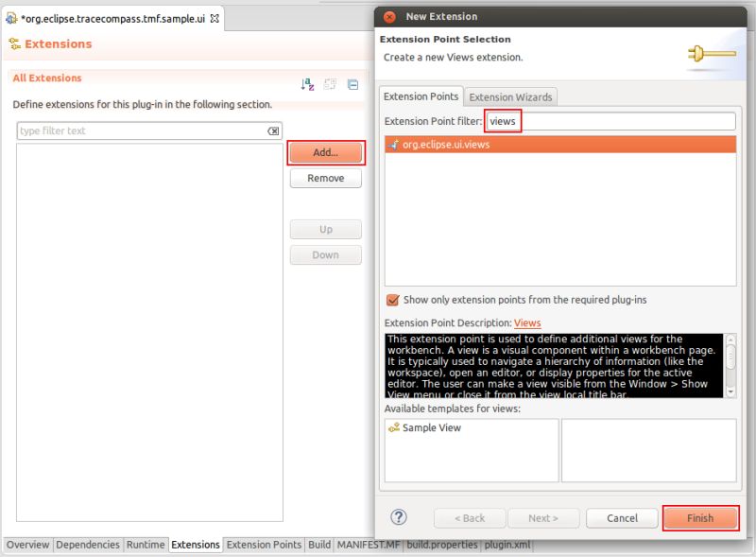This screenshot has width=756, height=557.
Task: Click the Views hyperlink in the description
Action: (527, 322)
